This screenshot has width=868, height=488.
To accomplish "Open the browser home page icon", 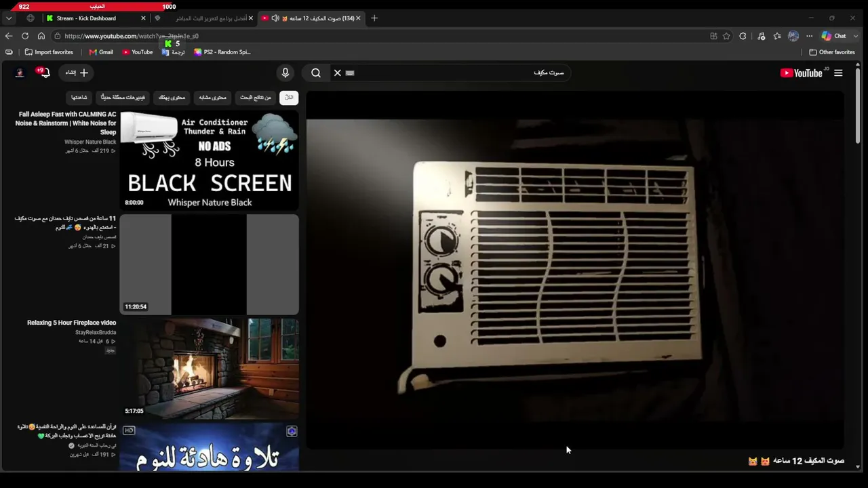I will click(x=41, y=36).
